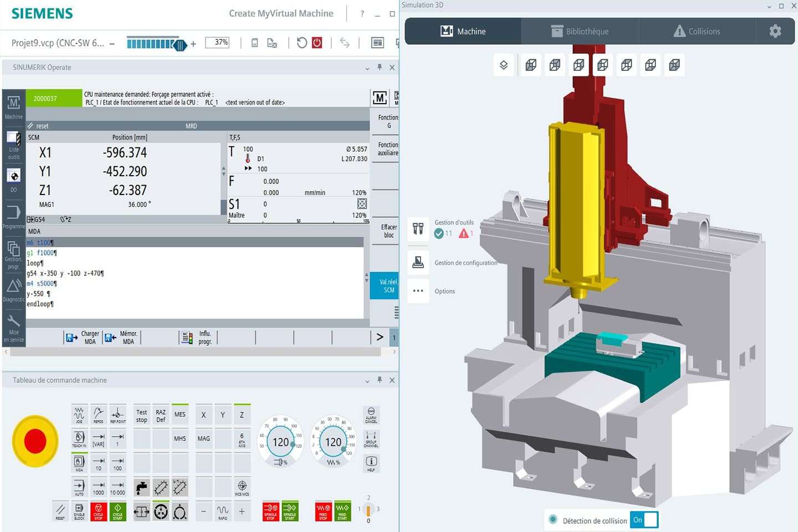Screen dimensions: 798x532
Task: Select the Y axis key
Action: point(223,415)
